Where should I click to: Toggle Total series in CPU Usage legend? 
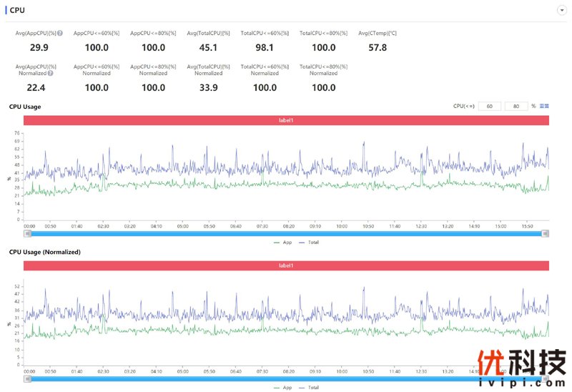[x=309, y=242]
